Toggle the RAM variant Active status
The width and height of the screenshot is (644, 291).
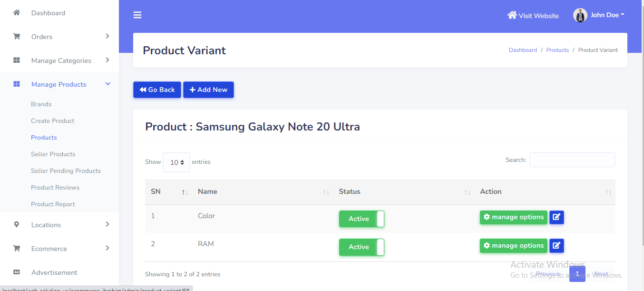click(361, 247)
